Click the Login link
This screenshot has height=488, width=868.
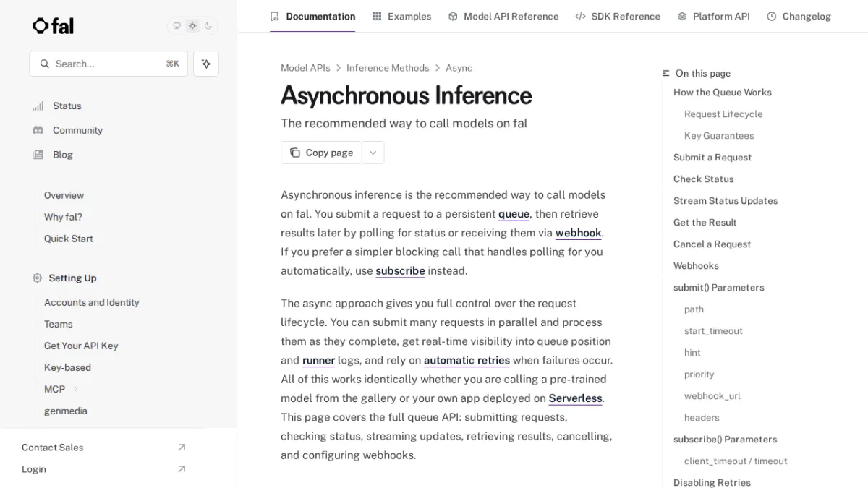point(34,469)
